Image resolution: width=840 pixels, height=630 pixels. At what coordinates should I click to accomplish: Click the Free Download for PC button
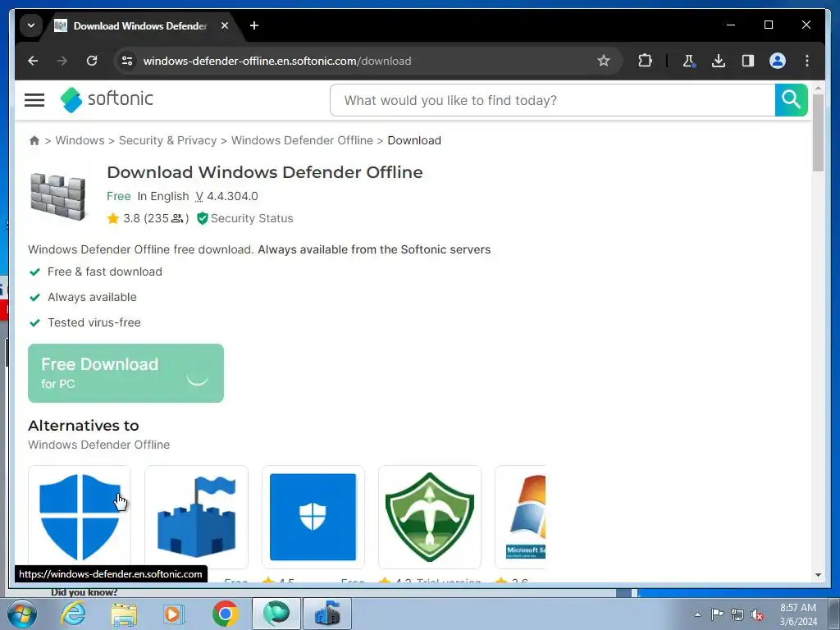(126, 373)
